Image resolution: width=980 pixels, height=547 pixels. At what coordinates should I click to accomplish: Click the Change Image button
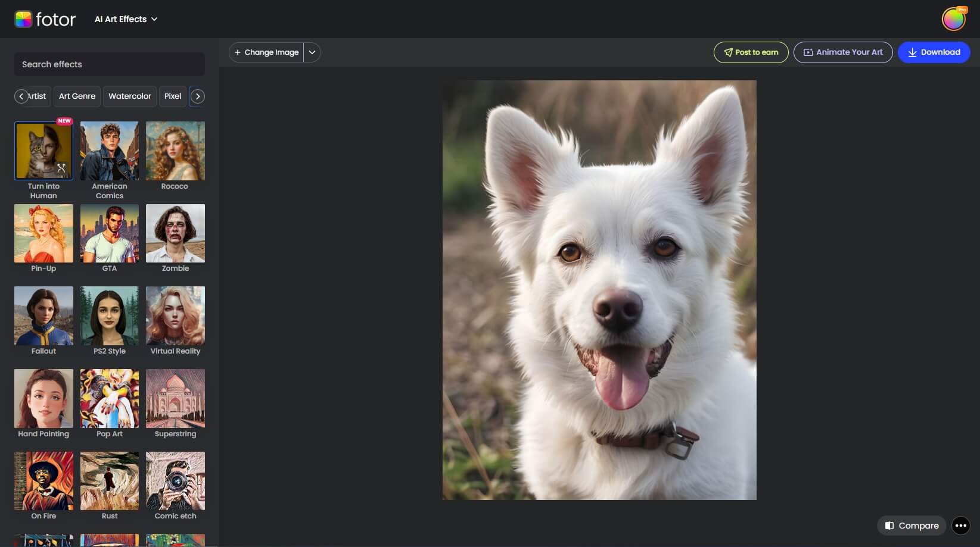click(266, 52)
